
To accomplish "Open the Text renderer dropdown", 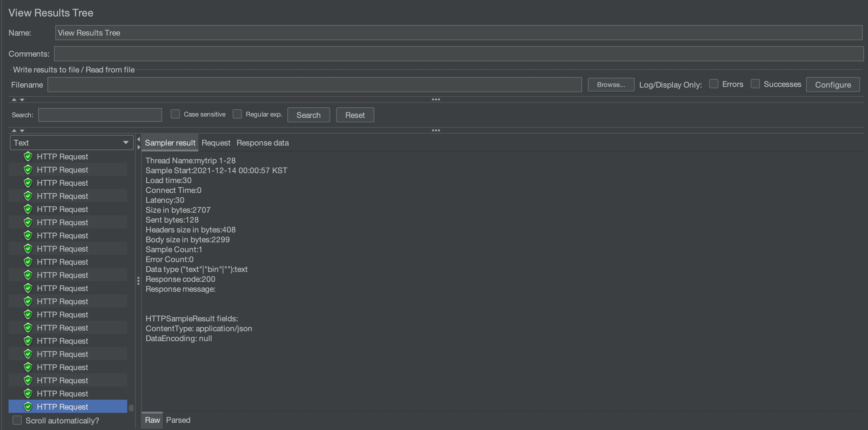I will pyautogui.click(x=72, y=143).
